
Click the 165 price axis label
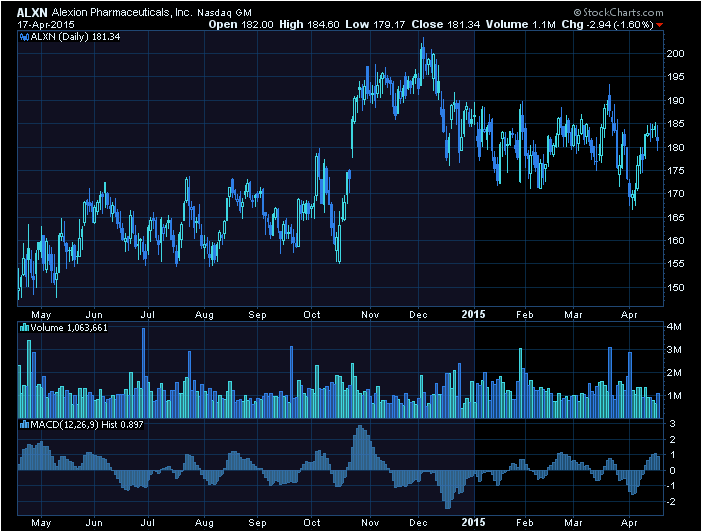tap(675, 218)
